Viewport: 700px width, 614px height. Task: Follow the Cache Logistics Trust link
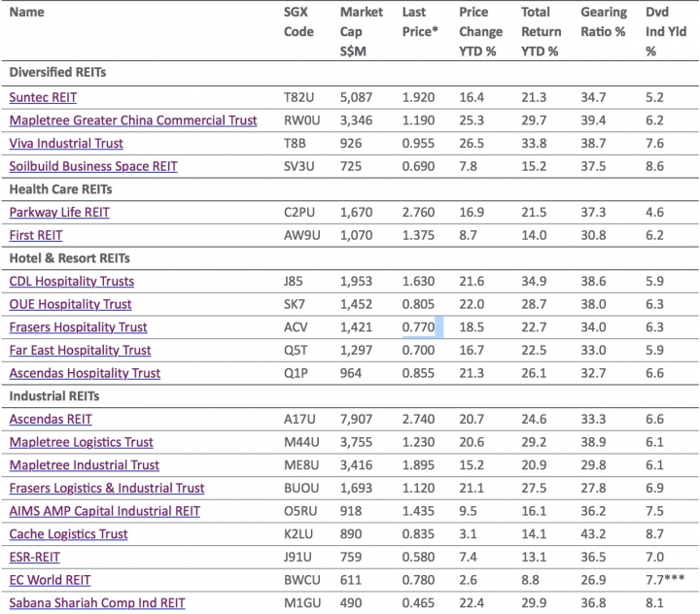click(68, 534)
